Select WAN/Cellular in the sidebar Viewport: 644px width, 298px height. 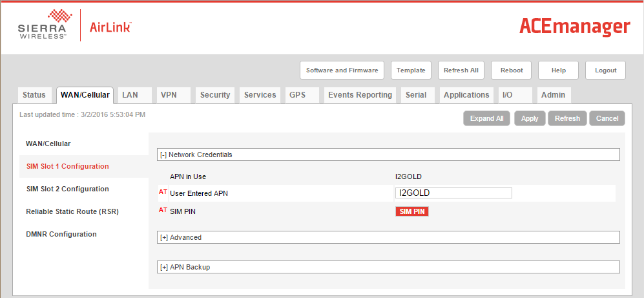(x=48, y=144)
